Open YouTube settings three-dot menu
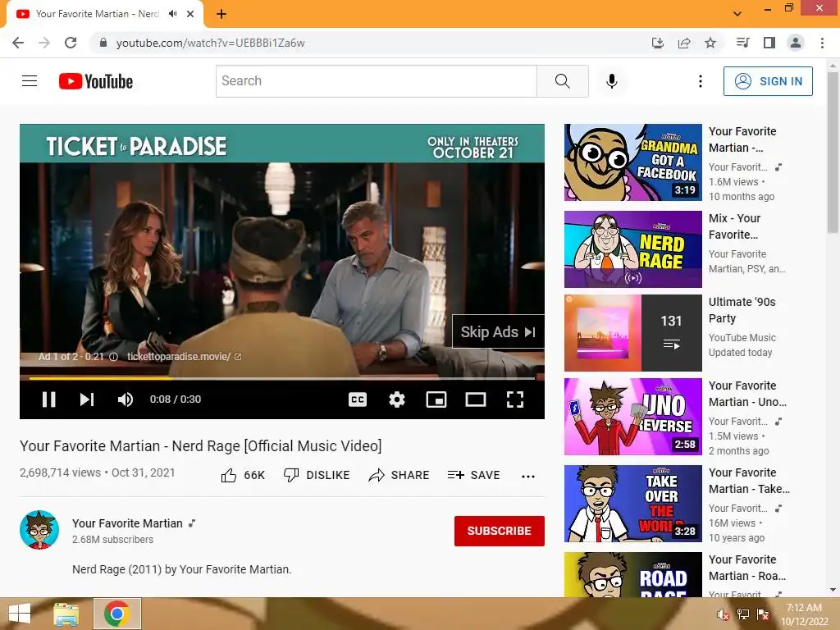 (x=701, y=81)
